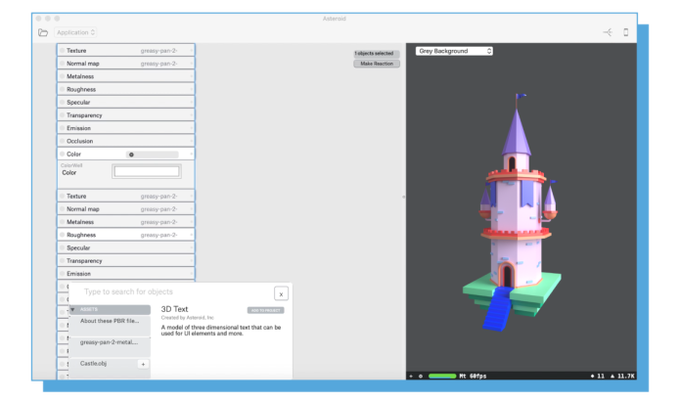The image size is (680, 402).
Task: Click the white Color well swatch
Action: tap(146, 172)
